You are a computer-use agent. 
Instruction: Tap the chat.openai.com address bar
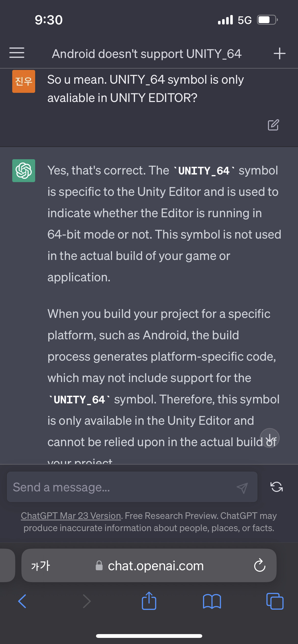[155, 566]
